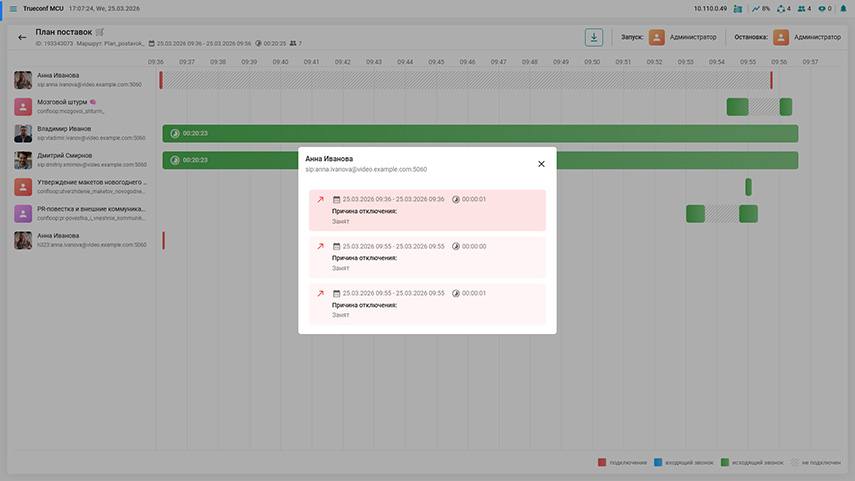Select the third disconnect entry in the dialog

[427, 304]
